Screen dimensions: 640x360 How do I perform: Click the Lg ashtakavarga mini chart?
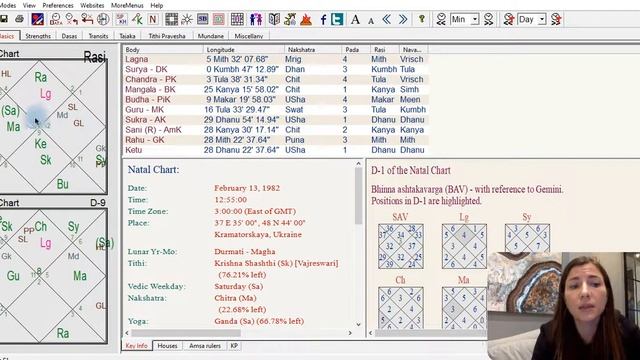coord(464,246)
